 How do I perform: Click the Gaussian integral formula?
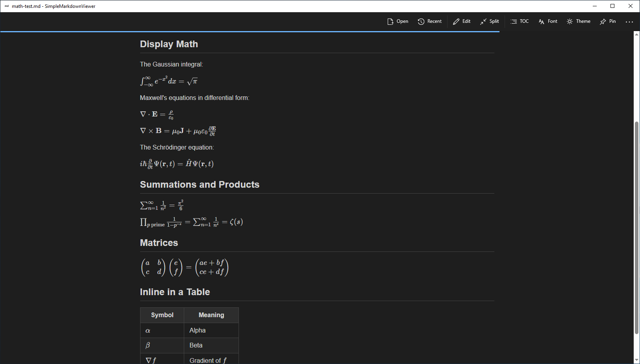(169, 81)
